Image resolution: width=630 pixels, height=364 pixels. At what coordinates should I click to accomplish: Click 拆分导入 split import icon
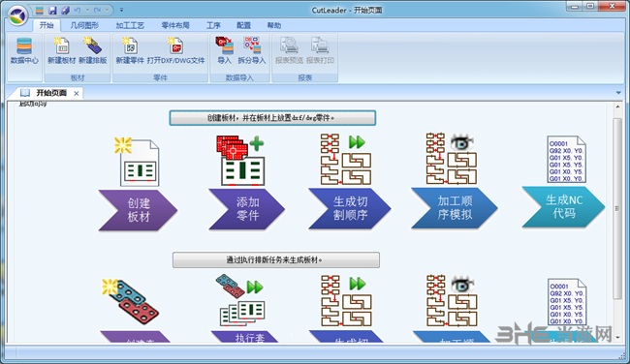point(252,51)
